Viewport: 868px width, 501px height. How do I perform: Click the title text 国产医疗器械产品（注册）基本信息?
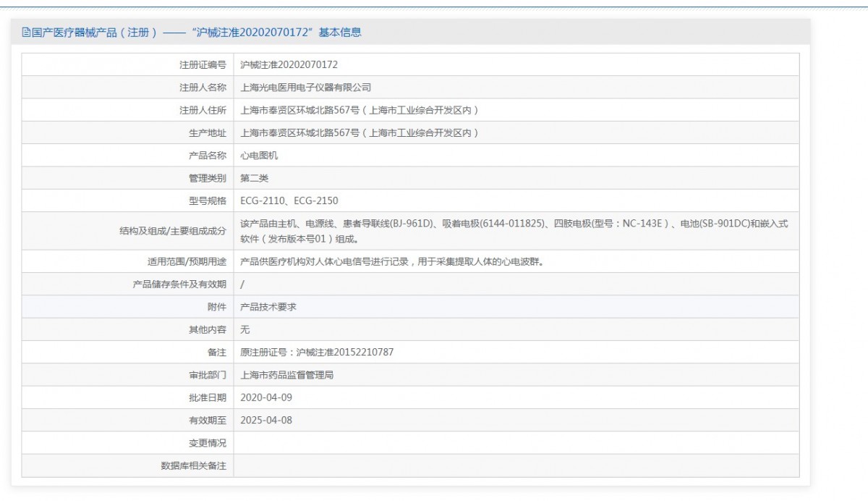(x=196, y=33)
